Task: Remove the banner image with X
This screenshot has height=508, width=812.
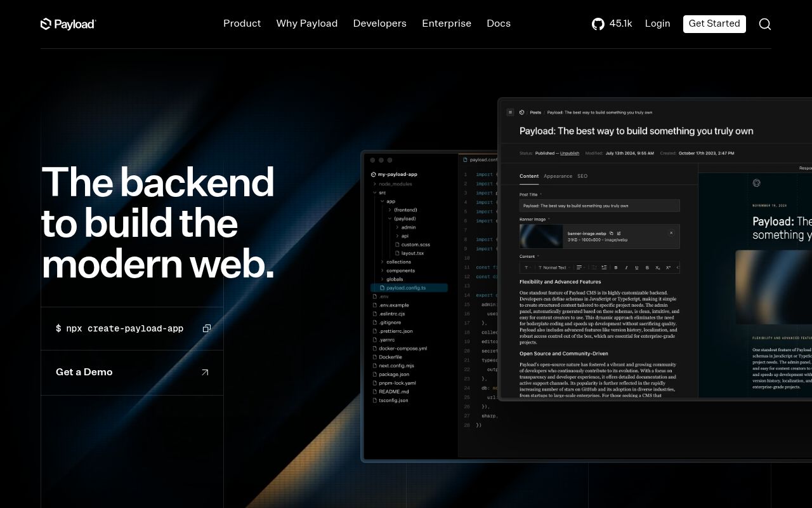Action: point(671,233)
